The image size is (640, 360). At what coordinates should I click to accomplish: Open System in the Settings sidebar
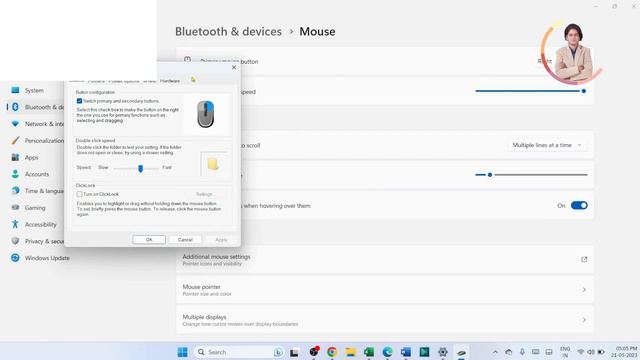[x=33, y=90]
